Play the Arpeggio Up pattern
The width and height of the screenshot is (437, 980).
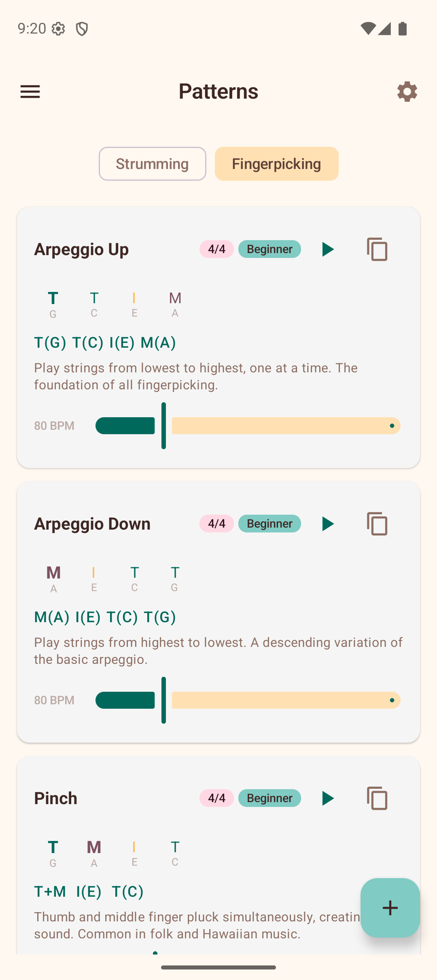coord(328,249)
